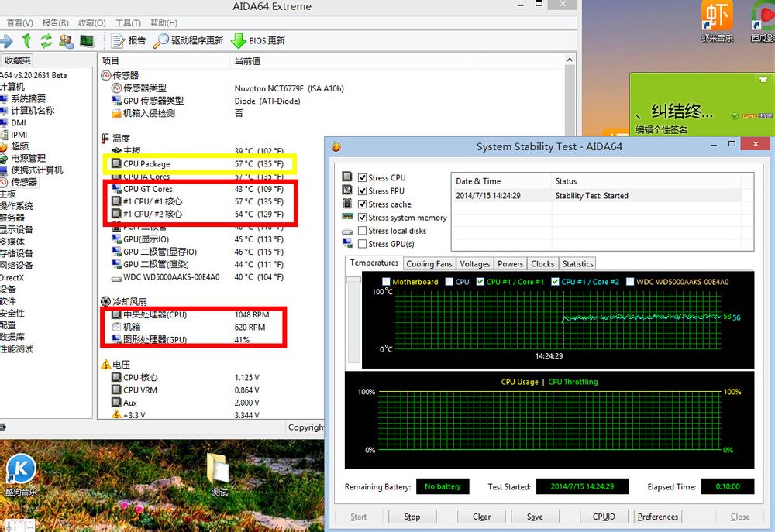The height and width of the screenshot is (532, 775).
Task: Open the 帮助(H) menu
Action: tap(164, 22)
